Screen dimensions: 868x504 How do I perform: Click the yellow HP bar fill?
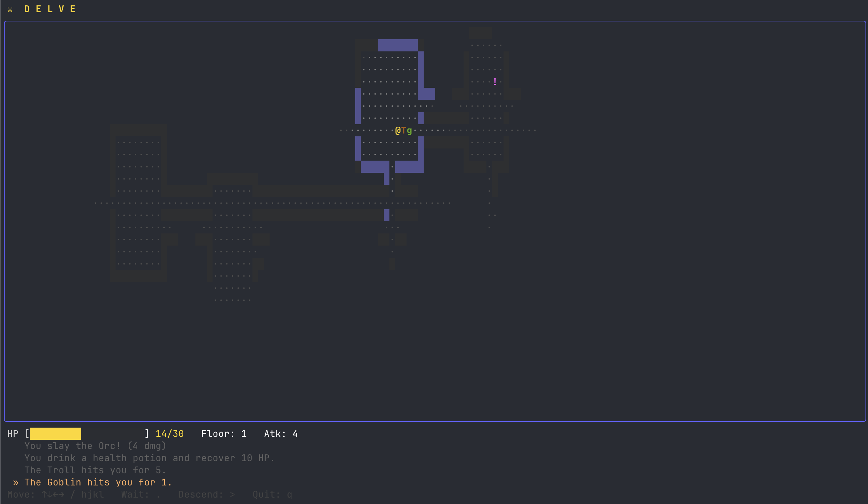(x=56, y=434)
